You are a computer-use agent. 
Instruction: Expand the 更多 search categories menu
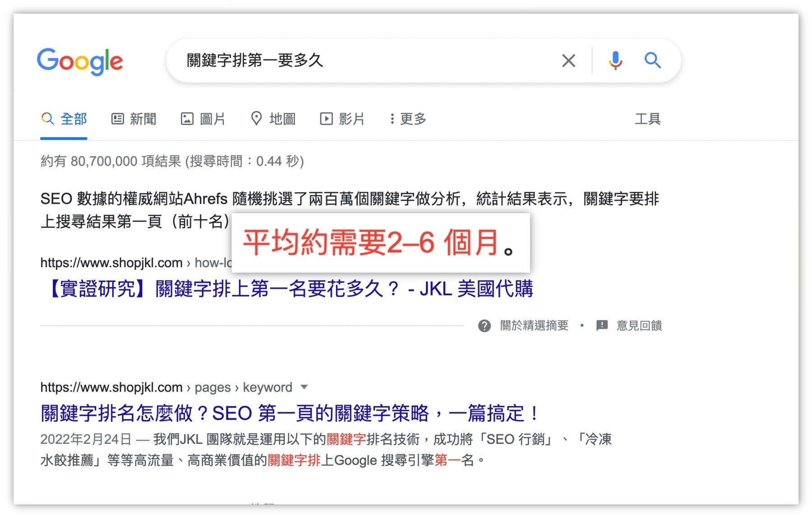click(x=408, y=119)
